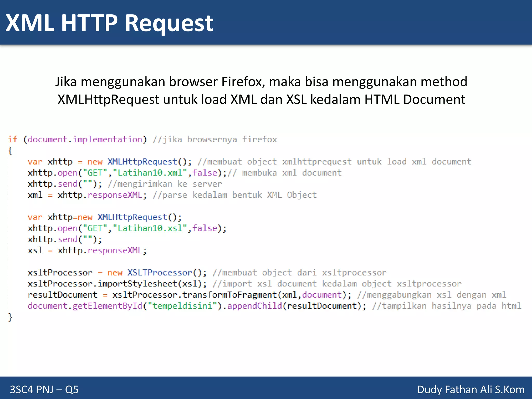Click the comment "//jika browsernya firefox"
This screenshot has width=532, height=399.
(x=215, y=139)
